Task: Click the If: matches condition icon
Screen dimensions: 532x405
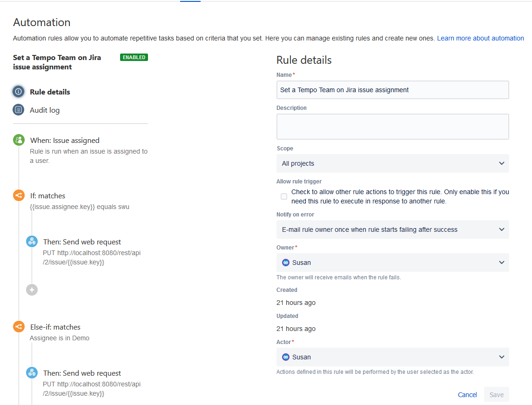Action: pyautogui.click(x=19, y=196)
